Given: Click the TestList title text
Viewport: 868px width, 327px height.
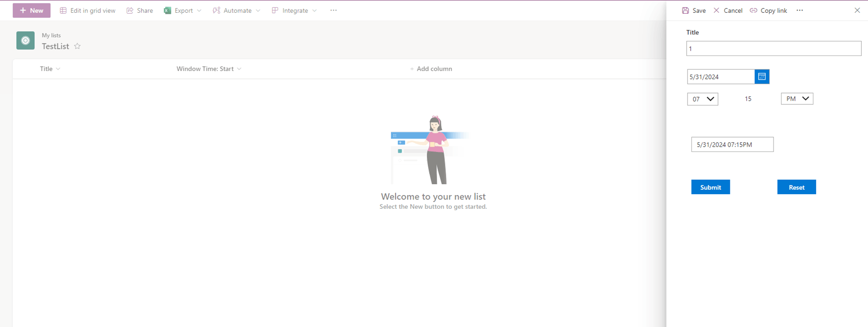Looking at the screenshot, I should coord(56,46).
